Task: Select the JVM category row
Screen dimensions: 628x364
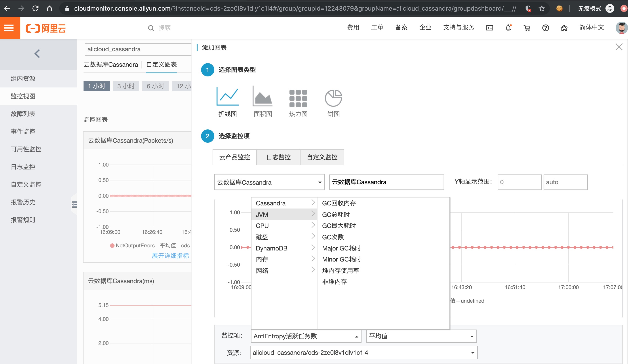Action: [284, 214]
